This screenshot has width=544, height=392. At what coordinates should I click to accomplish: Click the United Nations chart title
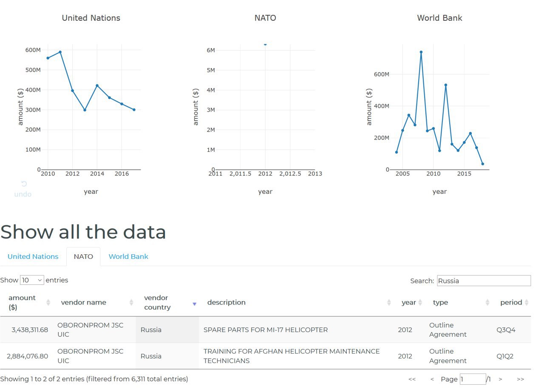pos(91,18)
